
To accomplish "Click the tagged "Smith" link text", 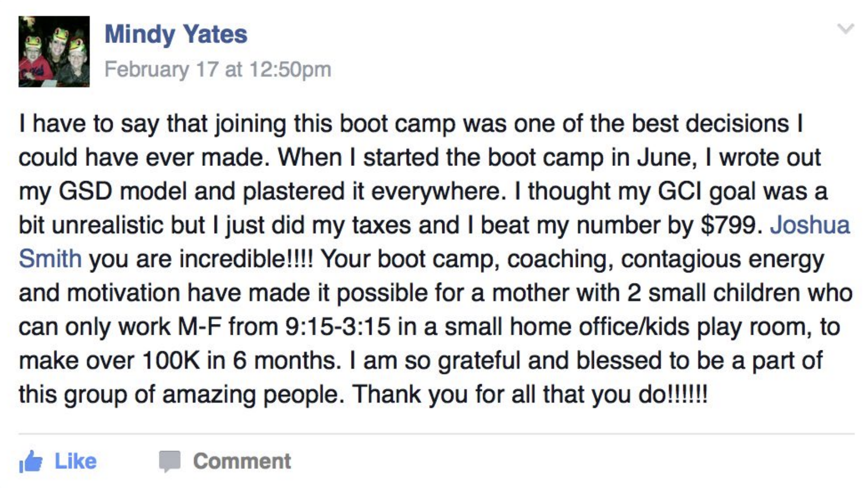I will 50,259.
